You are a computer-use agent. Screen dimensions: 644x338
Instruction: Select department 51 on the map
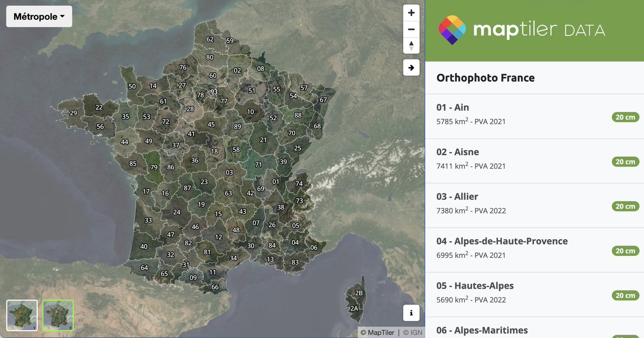(x=252, y=91)
